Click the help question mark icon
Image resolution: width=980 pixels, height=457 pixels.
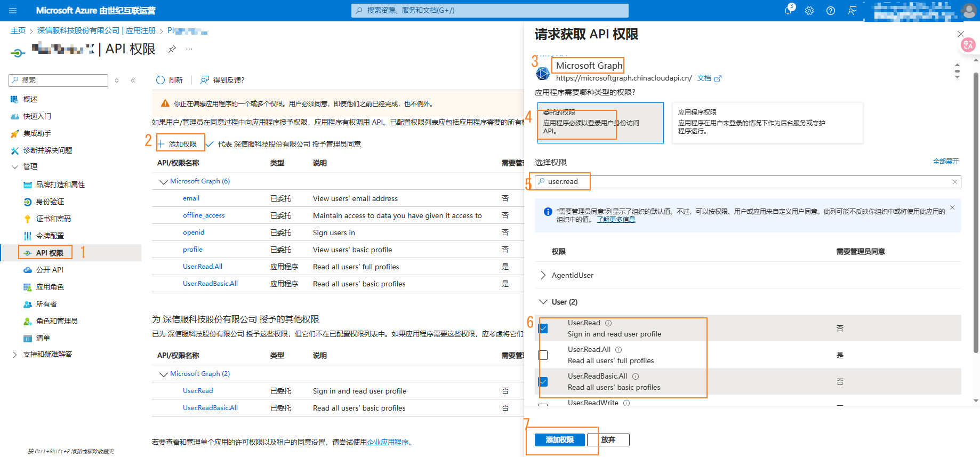coord(831,11)
